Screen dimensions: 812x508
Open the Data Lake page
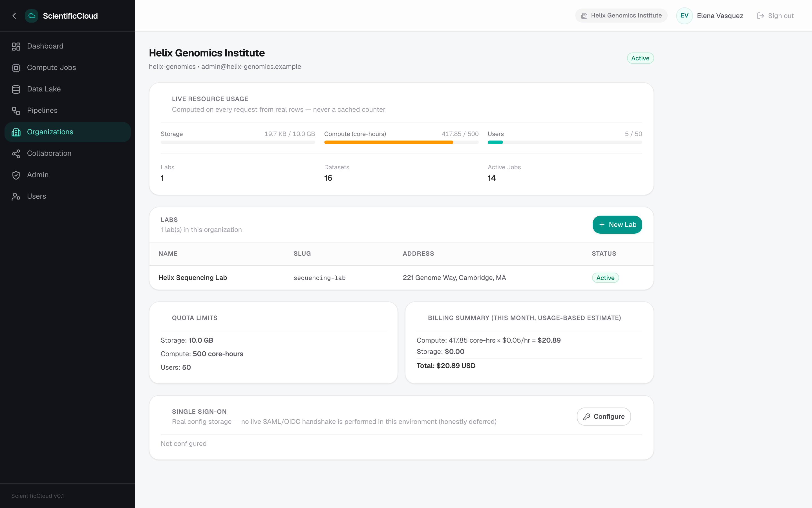pos(67,89)
